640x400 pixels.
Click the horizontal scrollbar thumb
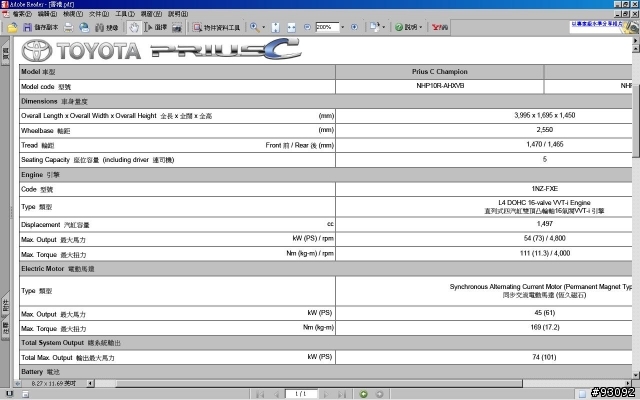pos(319,383)
